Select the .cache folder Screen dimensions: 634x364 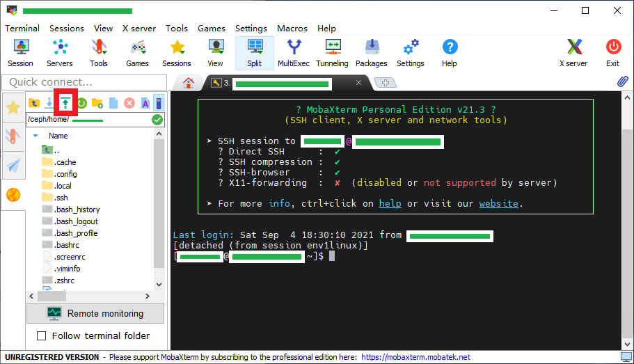click(59, 162)
